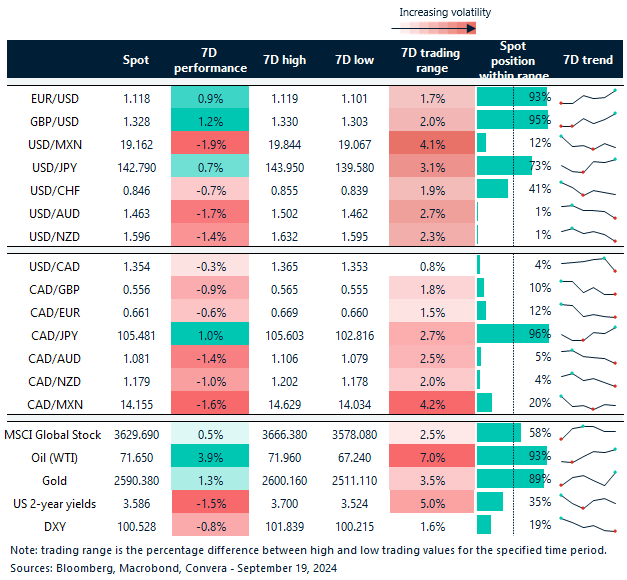Screen dimensions: 627x580
Task: Click the 7D performance column header
Action: (x=210, y=60)
